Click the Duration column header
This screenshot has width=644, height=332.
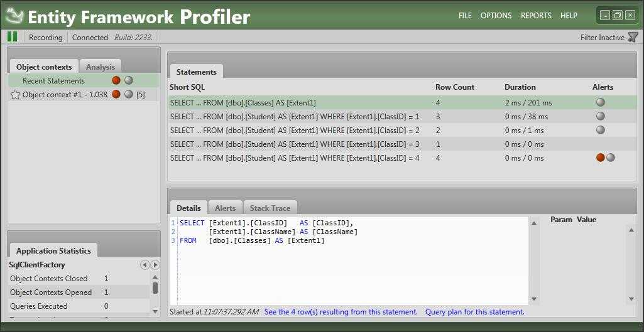click(x=520, y=87)
